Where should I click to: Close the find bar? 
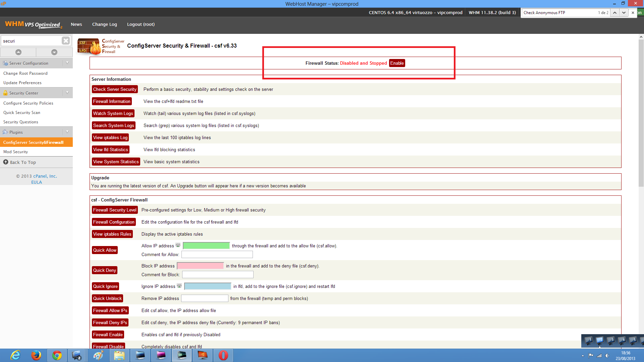point(633,13)
